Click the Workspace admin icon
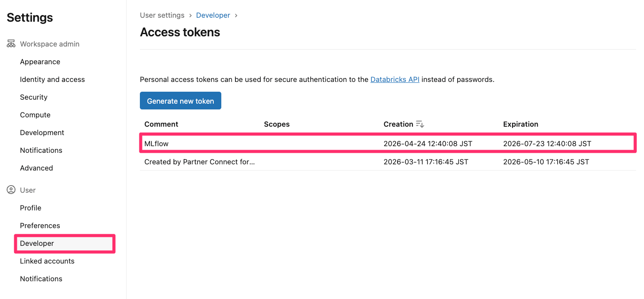644x299 pixels. point(11,43)
